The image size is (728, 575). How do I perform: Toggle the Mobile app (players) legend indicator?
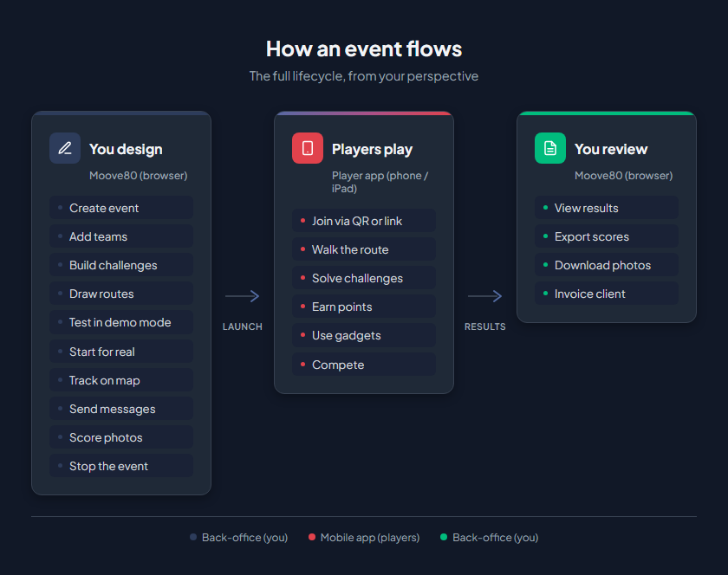(x=310, y=537)
